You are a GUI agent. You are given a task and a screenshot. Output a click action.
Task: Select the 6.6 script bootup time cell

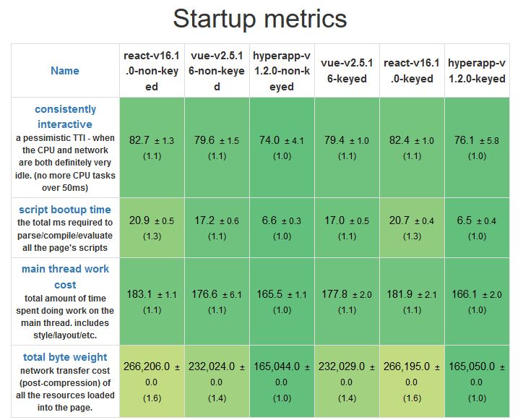282,227
